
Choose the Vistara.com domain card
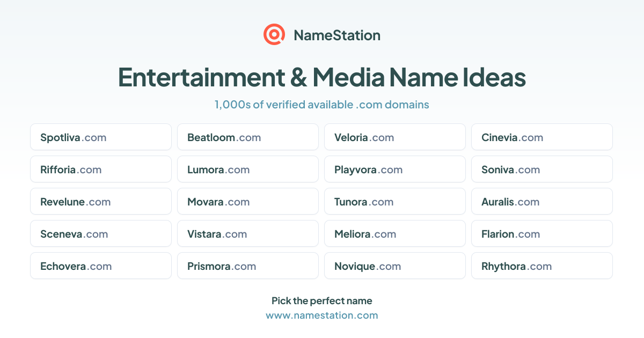click(x=248, y=233)
